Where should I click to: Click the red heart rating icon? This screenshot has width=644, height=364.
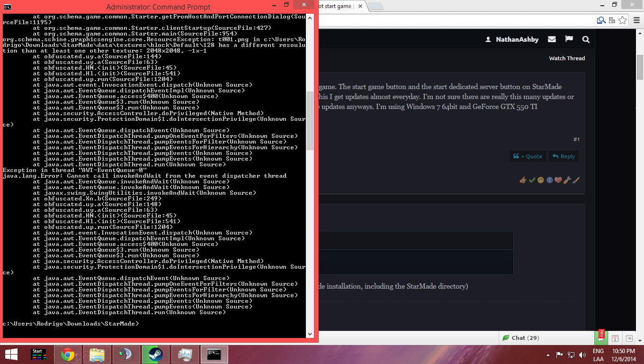(x=558, y=180)
